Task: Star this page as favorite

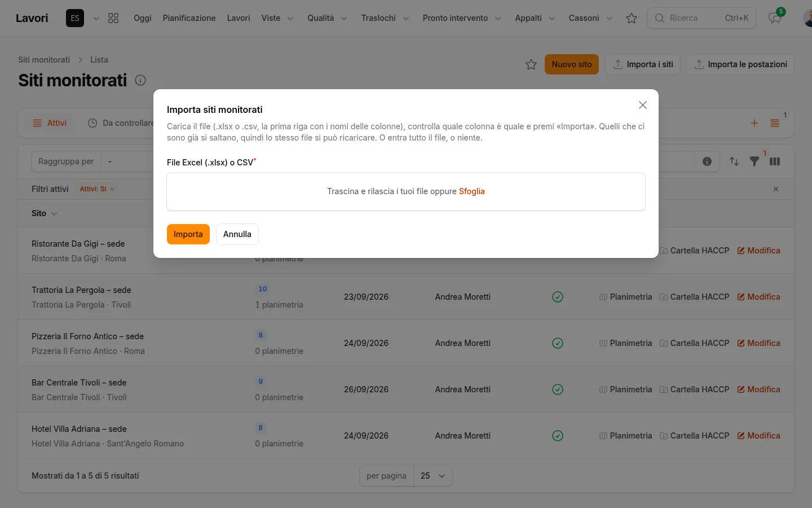Action: click(x=531, y=64)
